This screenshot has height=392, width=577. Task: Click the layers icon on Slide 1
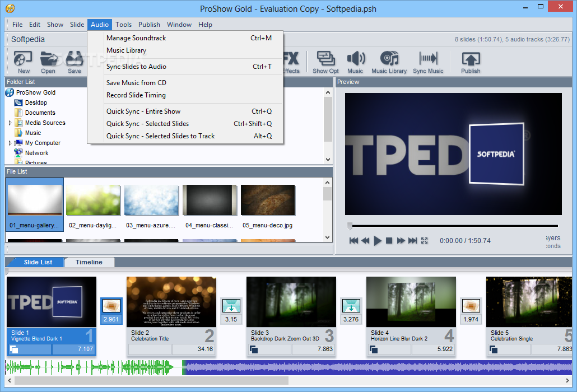(14, 349)
